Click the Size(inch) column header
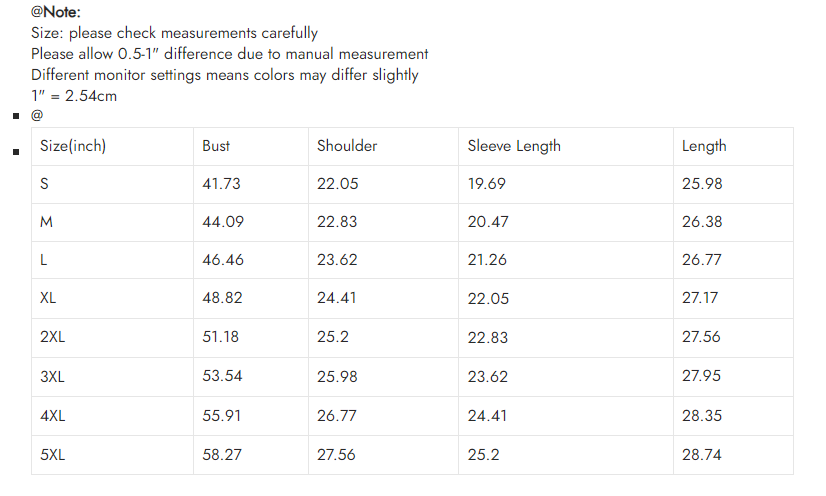The height and width of the screenshot is (496, 826). [x=73, y=146]
